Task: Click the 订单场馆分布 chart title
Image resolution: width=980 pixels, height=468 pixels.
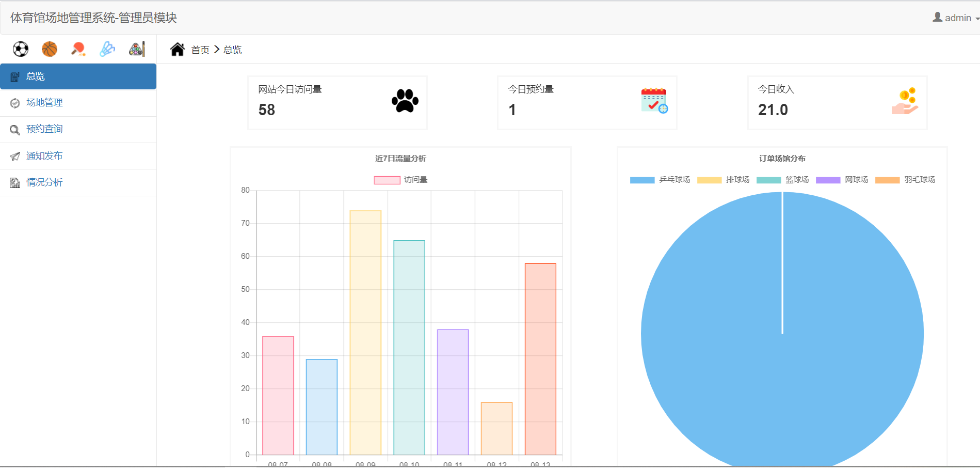Action: pyautogui.click(x=782, y=159)
